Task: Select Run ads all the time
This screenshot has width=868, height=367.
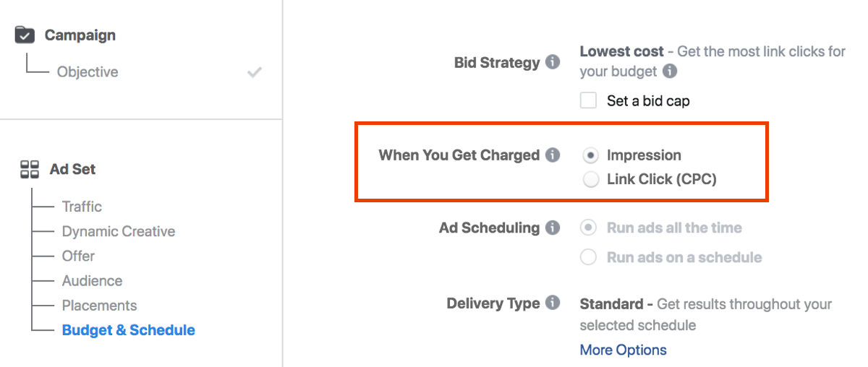Action: pos(589,228)
